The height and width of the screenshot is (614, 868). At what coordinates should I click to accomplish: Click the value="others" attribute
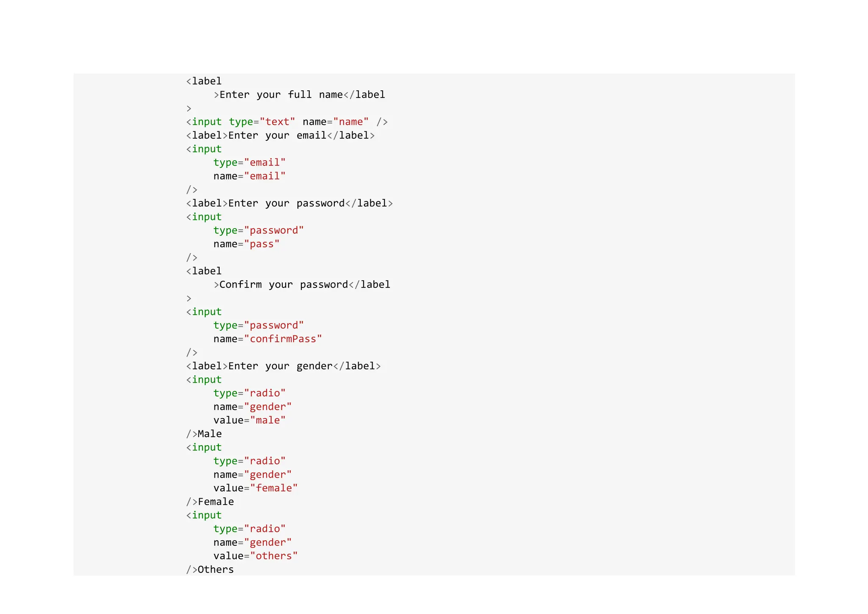coord(255,556)
